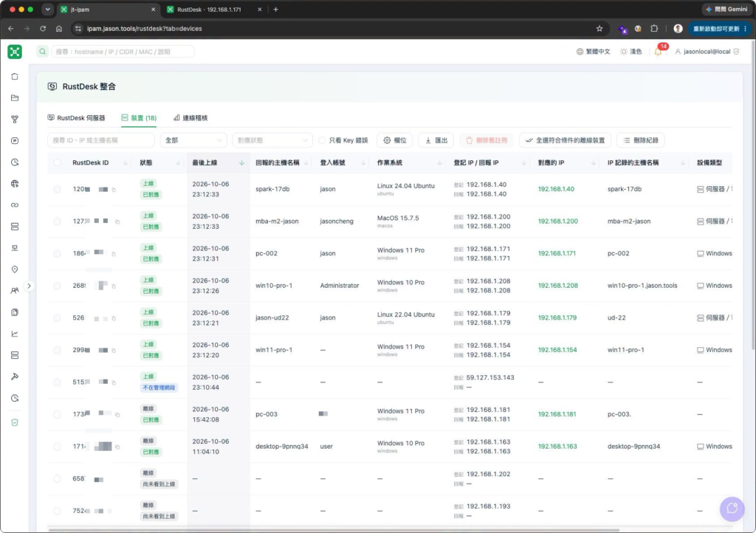Copy RustDesk ID of spark-17db row

(114, 190)
